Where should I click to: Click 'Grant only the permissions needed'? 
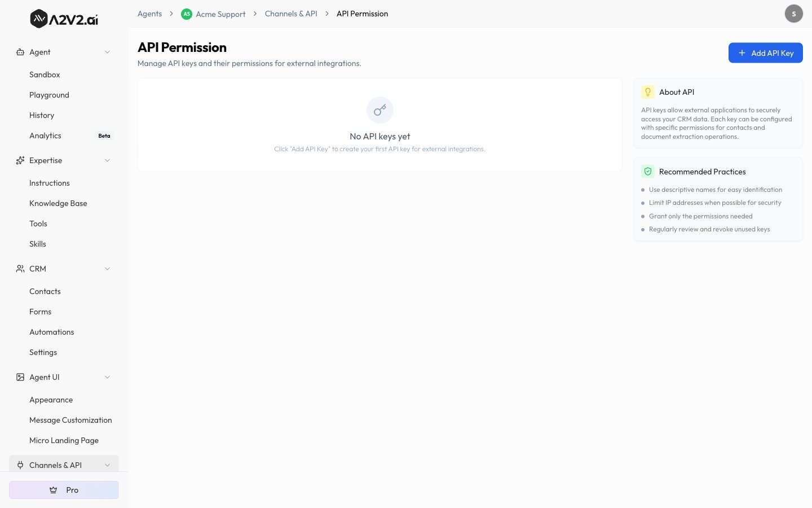pos(701,216)
